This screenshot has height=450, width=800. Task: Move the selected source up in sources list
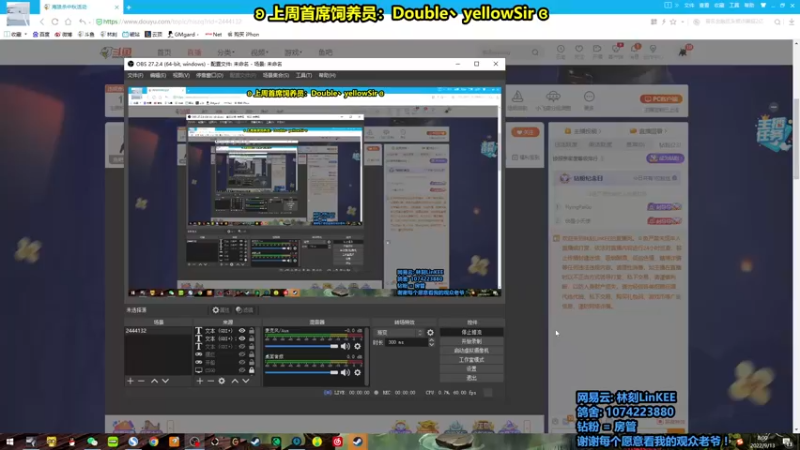coord(235,381)
